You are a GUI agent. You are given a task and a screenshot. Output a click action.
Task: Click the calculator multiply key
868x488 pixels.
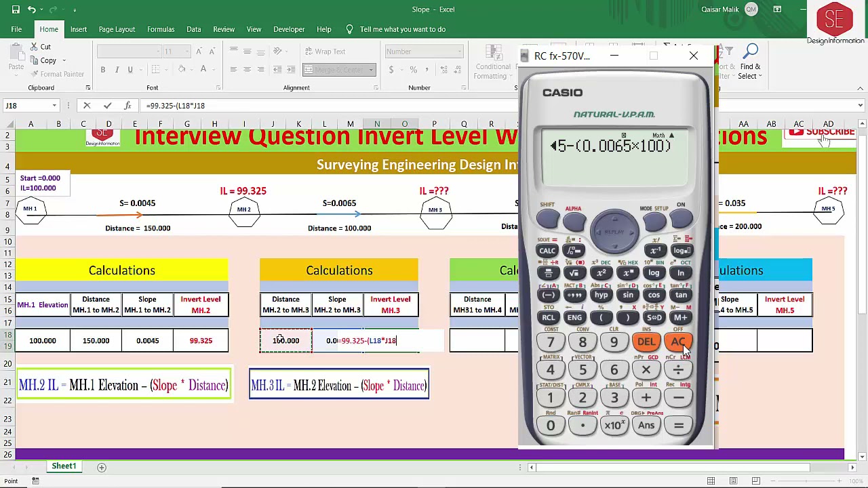pos(646,370)
